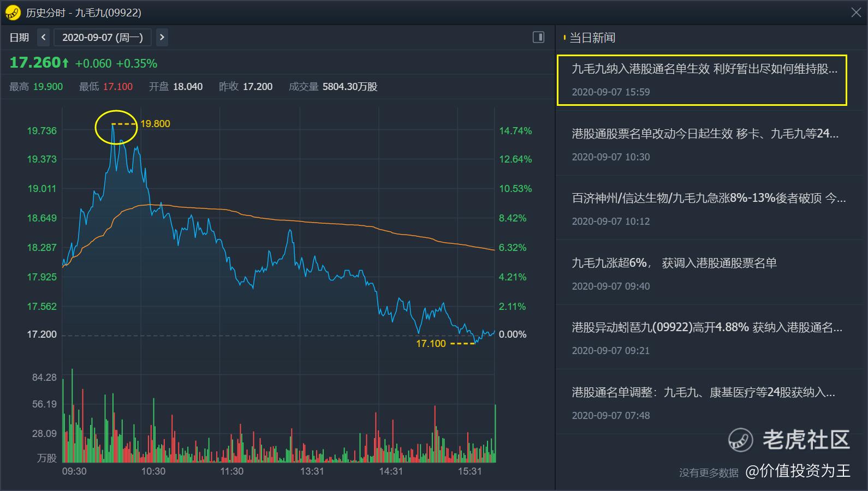Viewport: 868px width, 491px height.
Task: Click the 老虎社区 watermark logo
Action: coord(789,440)
